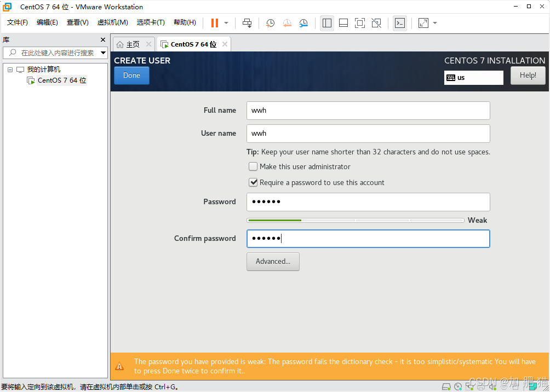
Task: Open the 选项卡(T) menu
Action: [x=151, y=22]
